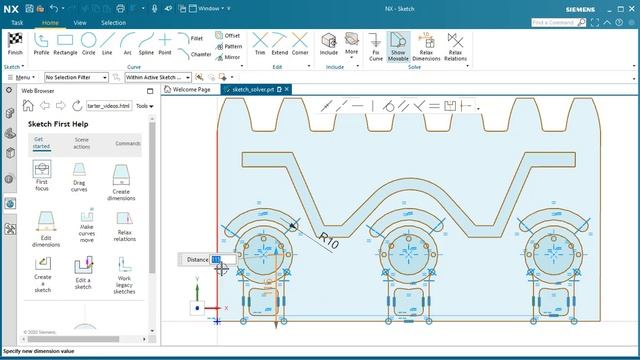The width and height of the screenshot is (640, 360).
Task: Switch to the Home ribbon tab
Action: [x=50, y=23]
